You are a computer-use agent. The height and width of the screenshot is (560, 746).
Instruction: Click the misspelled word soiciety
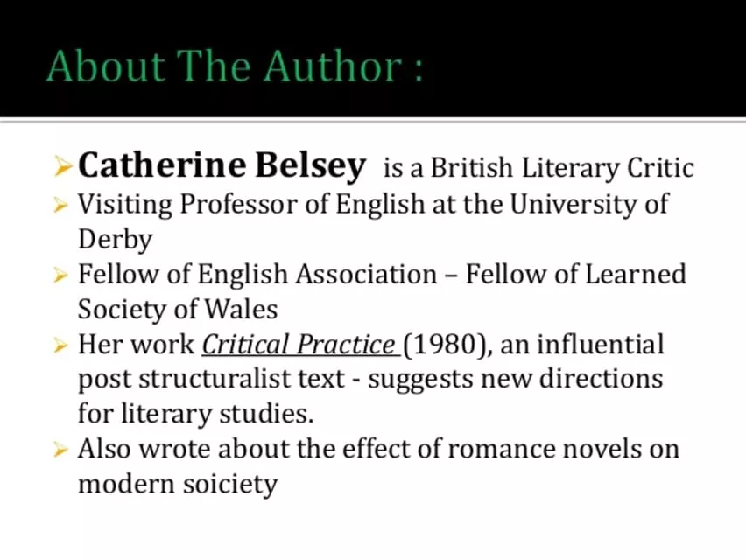coord(227,484)
